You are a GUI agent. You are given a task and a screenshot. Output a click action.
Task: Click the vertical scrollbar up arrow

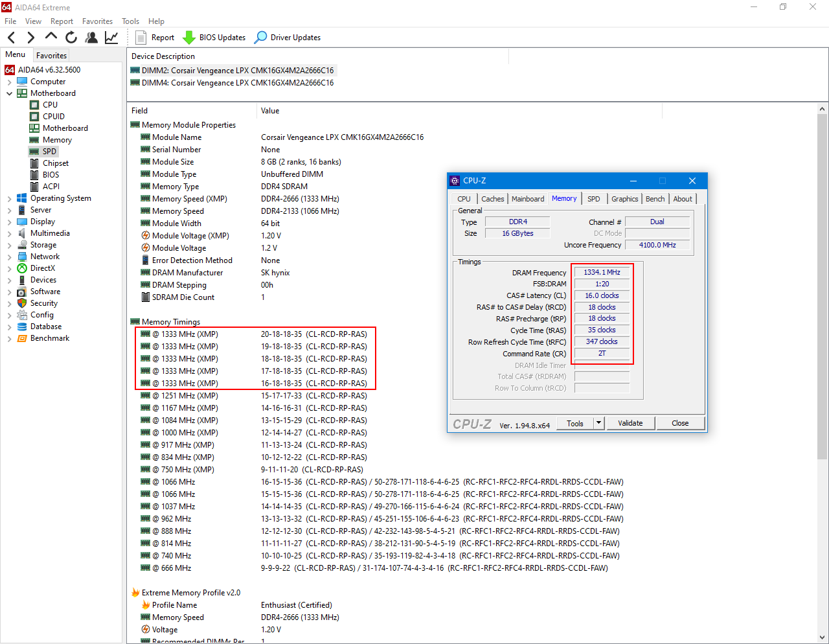pyautogui.click(x=823, y=109)
